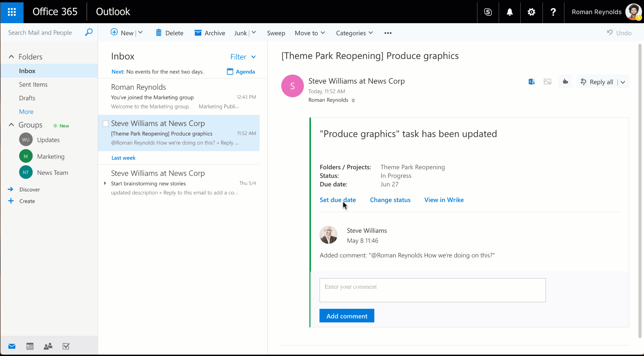Select the Steve Williams email checkbox

tap(105, 123)
